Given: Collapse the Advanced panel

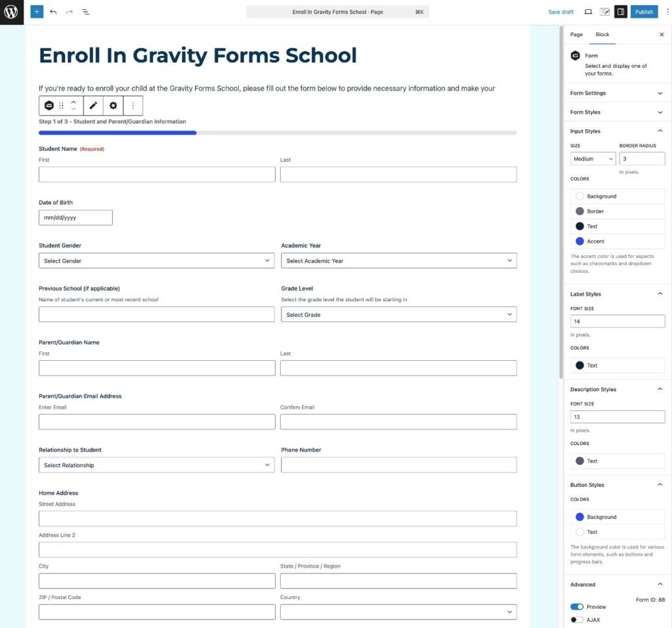Looking at the screenshot, I should [617, 584].
